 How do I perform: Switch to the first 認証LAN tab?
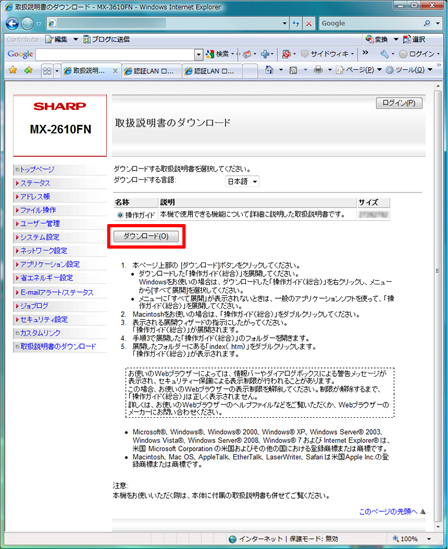tap(151, 71)
